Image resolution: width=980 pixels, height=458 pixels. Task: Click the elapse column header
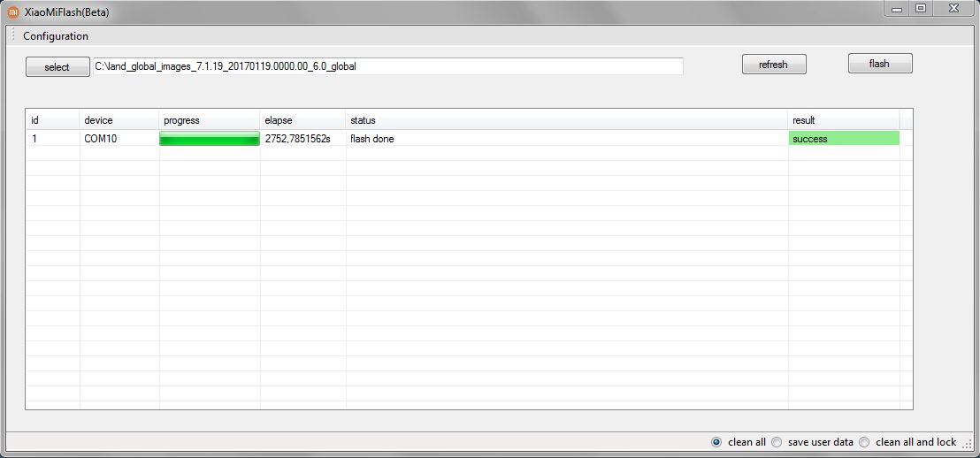pos(302,120)
